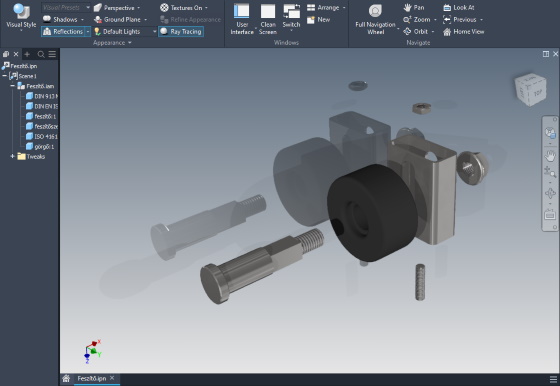Select the feszítő:1 component
This screenshot has height=386, width=560.
click(x=41, y=116)
